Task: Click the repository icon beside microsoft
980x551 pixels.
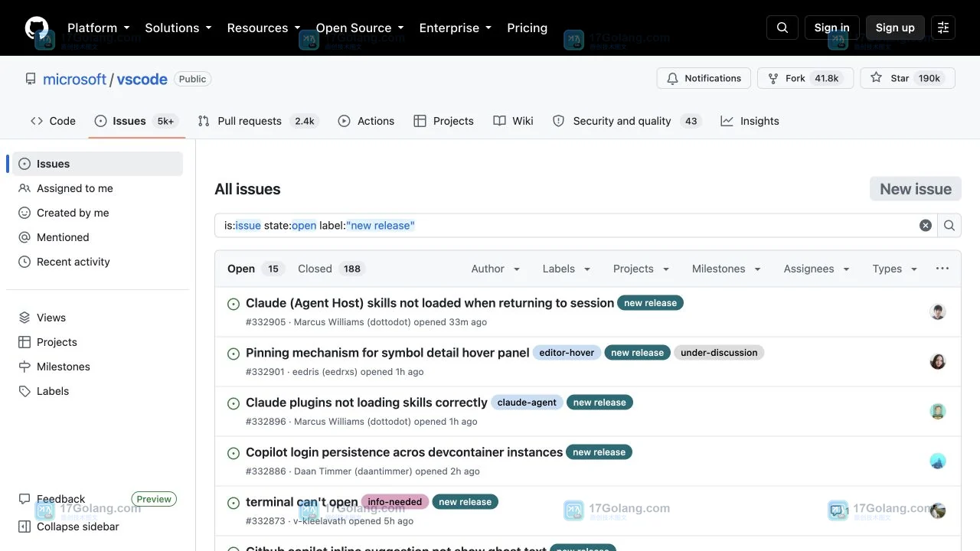Action: click(31, 79)
